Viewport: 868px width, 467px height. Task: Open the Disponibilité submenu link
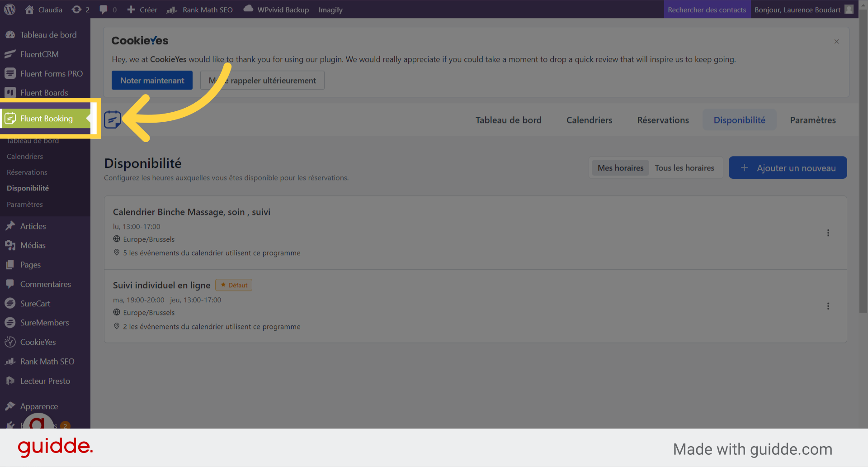[28, 188]
